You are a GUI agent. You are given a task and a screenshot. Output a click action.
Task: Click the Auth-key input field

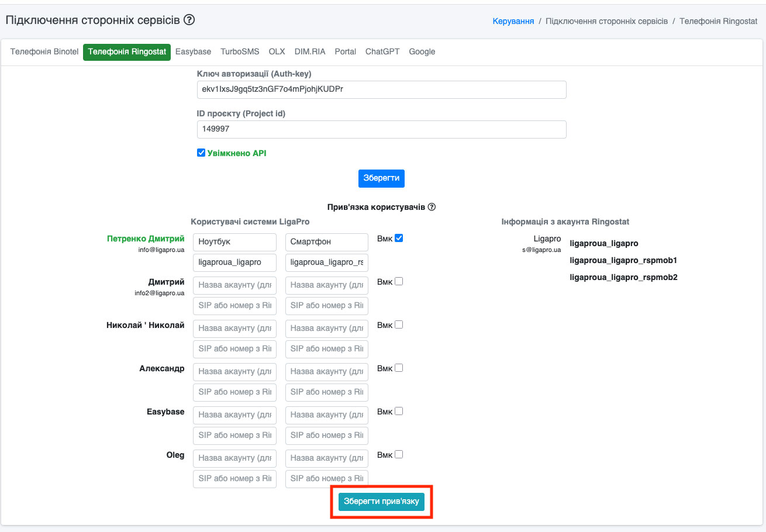coord(381,89)
